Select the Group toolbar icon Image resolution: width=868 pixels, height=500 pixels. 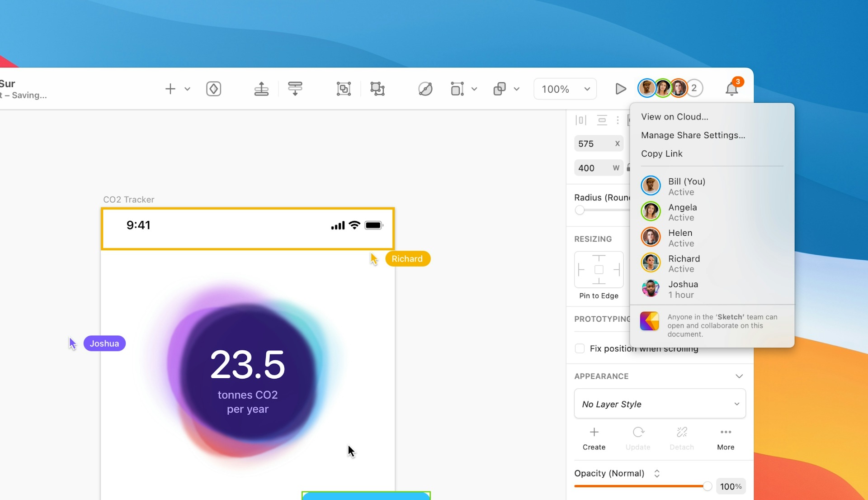coord(344,89)
